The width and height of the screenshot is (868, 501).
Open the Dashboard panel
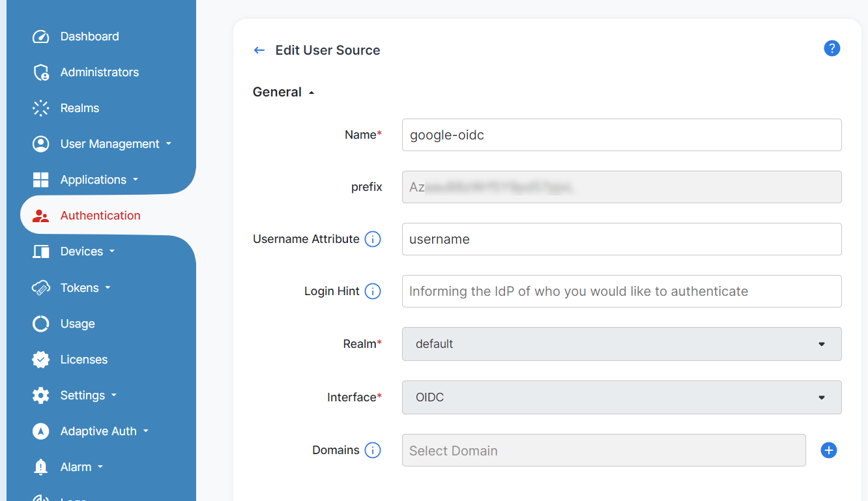pos(40,36)
